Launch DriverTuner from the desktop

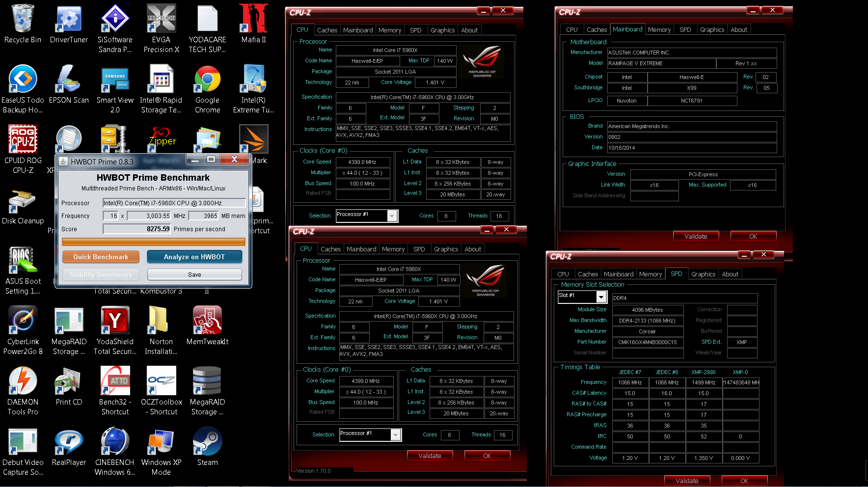(69, 24)
